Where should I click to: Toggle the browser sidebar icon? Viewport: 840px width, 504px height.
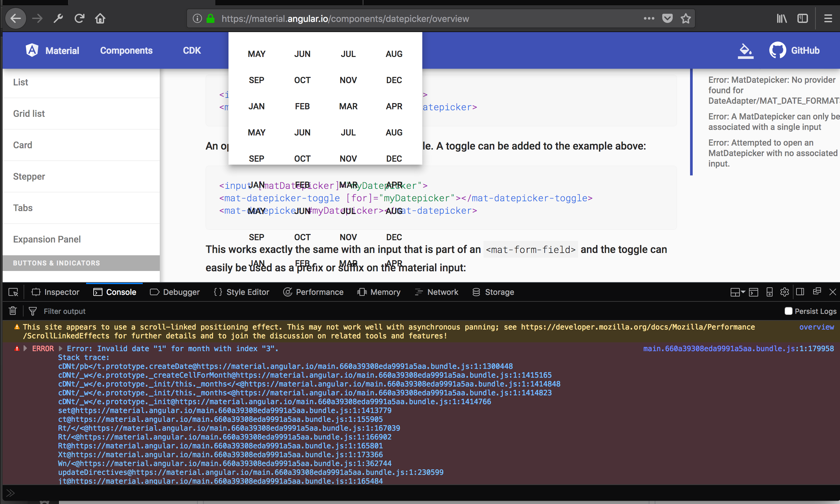click(x=803, y=18)
